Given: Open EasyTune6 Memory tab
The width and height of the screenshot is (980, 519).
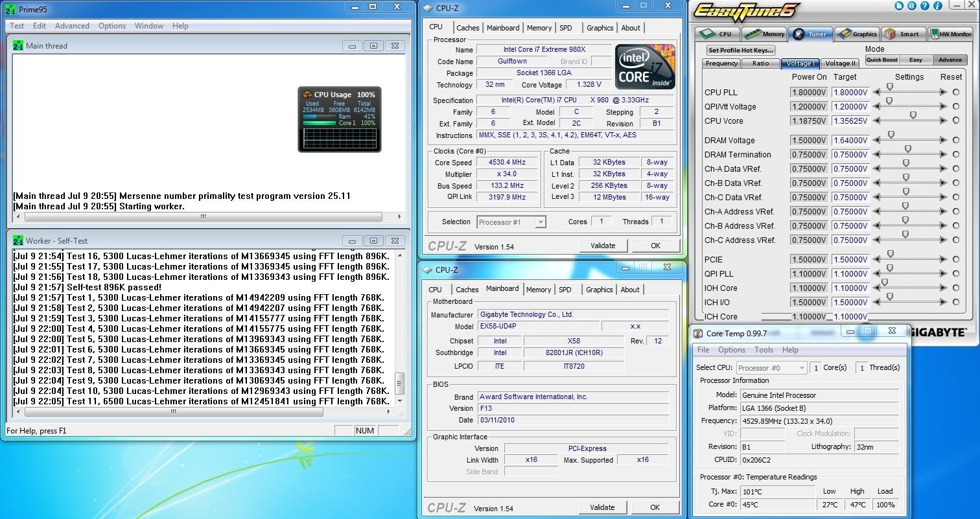Looking at the screenshot, I should tap(765, 34).
